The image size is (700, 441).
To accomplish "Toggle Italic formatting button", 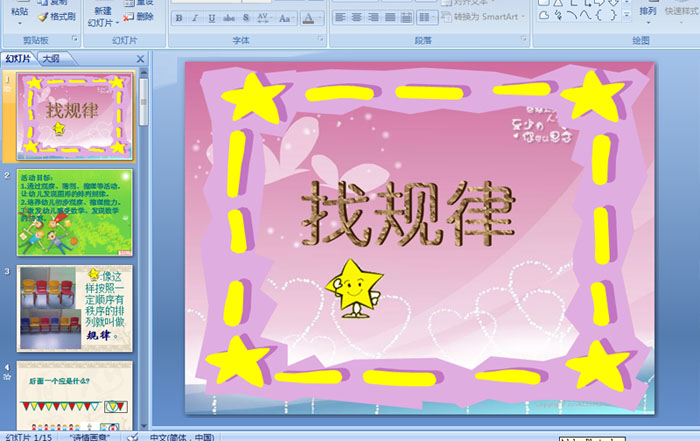I will [195, 18].
